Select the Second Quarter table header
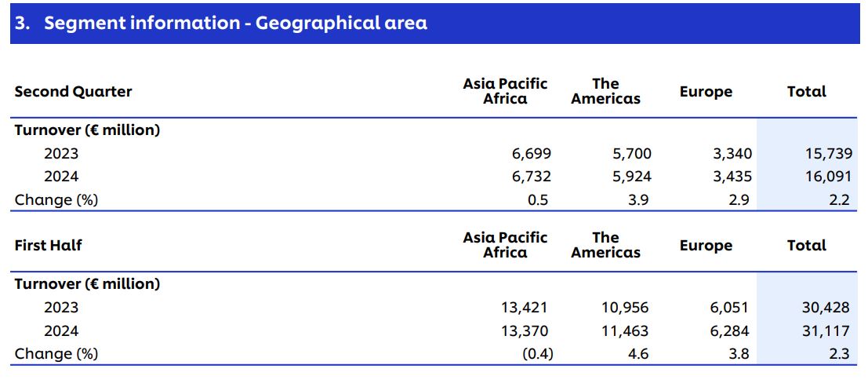 [73, 92]
